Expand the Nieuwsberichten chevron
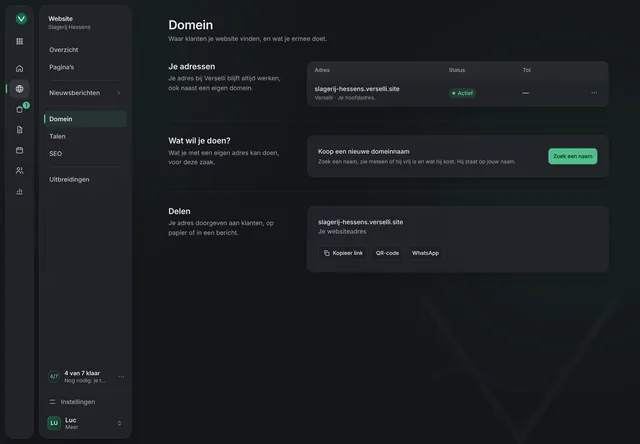This screenshot has width=640, height=444. click(119, 93)
